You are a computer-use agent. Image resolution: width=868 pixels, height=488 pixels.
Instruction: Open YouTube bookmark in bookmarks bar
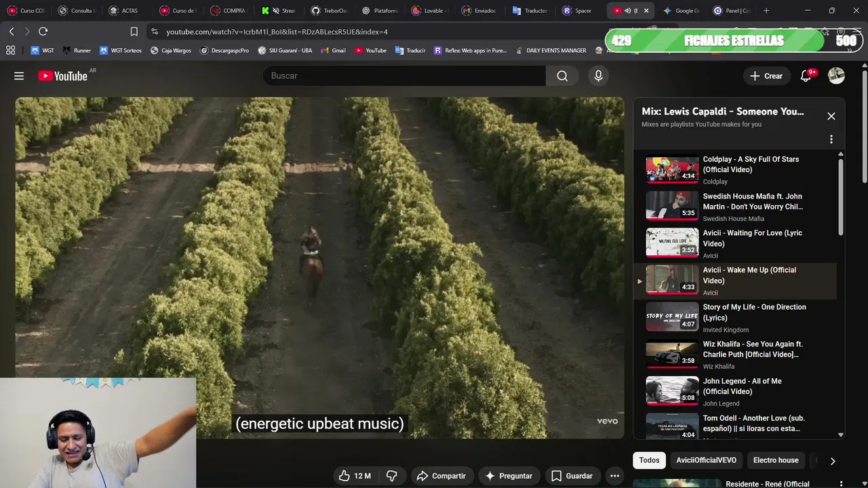370,50
